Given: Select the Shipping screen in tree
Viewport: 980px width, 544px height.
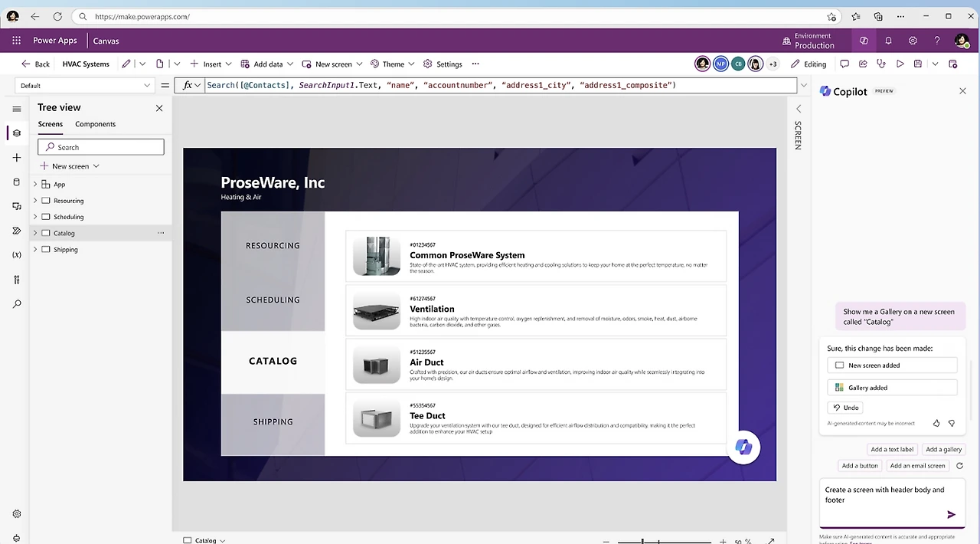Looking at the screenshot, I should [65, 250].
